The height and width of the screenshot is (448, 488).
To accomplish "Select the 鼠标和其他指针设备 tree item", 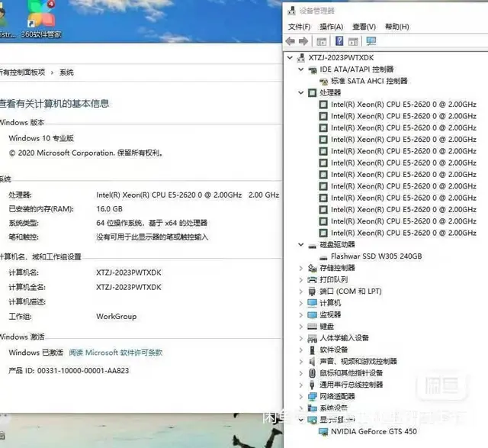I will (x=352, y=373).
